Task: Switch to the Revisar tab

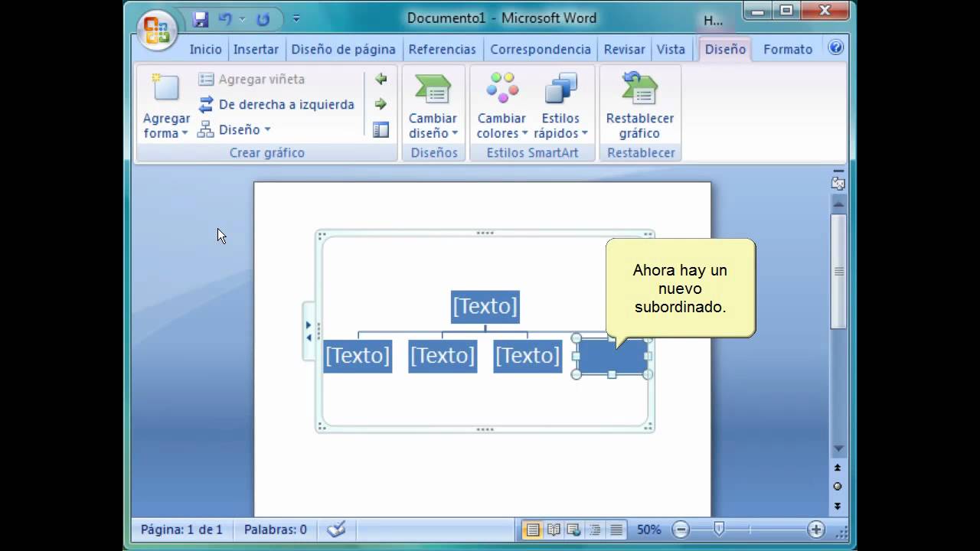Action: point(624,49)
